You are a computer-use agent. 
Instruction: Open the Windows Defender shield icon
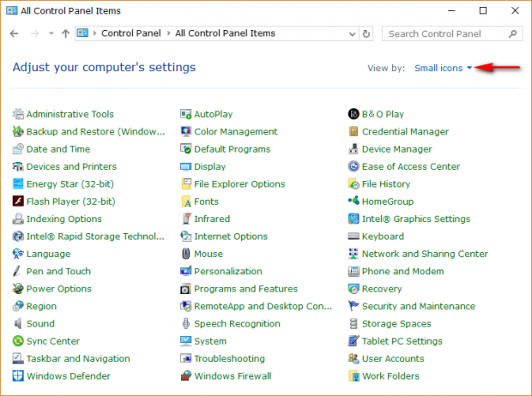pos(18,376)
